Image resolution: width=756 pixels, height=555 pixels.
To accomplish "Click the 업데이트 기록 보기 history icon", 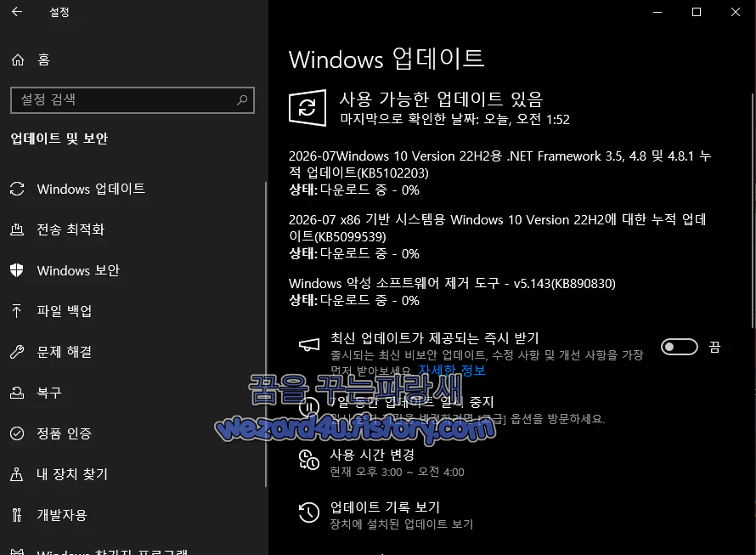I will pos(309,512).
